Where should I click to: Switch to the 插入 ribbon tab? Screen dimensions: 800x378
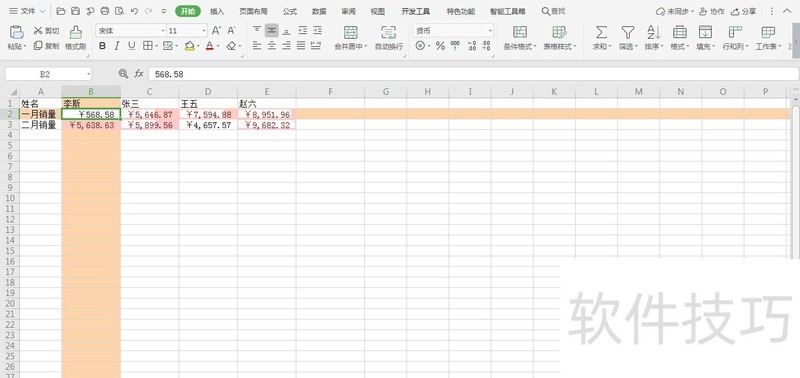tap(217, 11)
